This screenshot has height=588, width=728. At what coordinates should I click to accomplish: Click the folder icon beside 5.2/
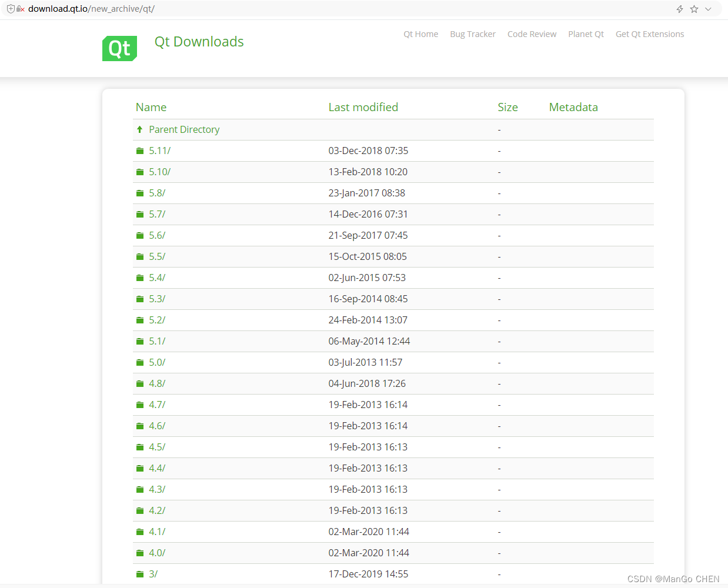click(140, 320)
